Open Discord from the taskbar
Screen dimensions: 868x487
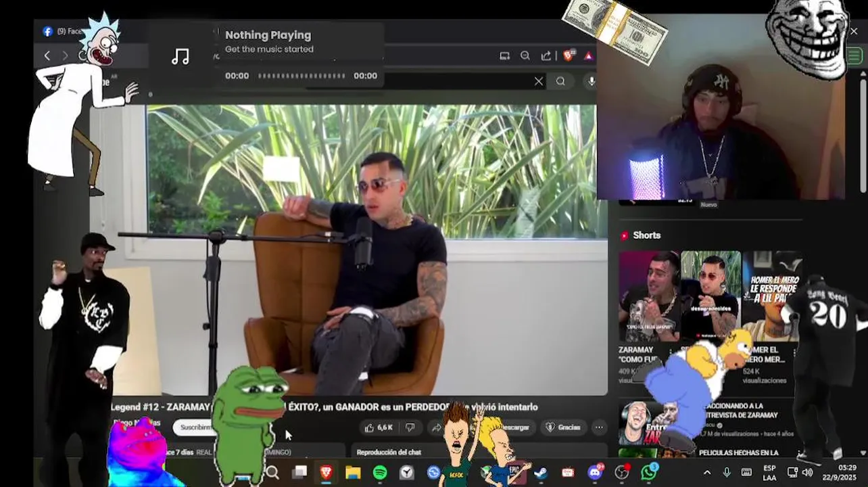point(595,472)
